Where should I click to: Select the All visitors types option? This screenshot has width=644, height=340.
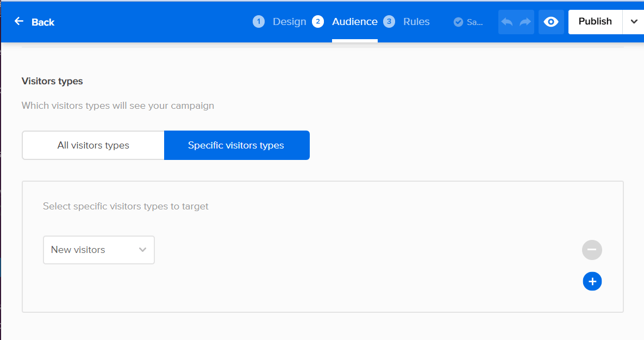click(x=93, y=145)
